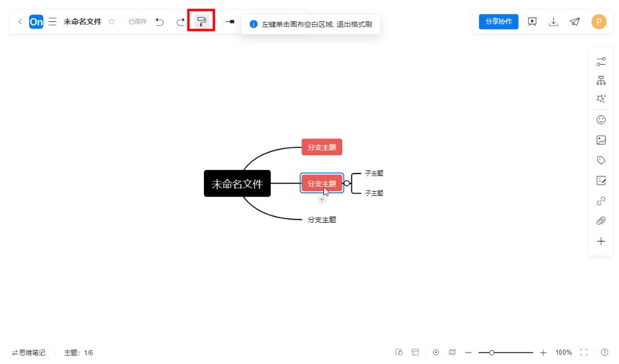This screenshot has width=619, height=364.
Task: Redo the last action
Action: coord(180,22)
